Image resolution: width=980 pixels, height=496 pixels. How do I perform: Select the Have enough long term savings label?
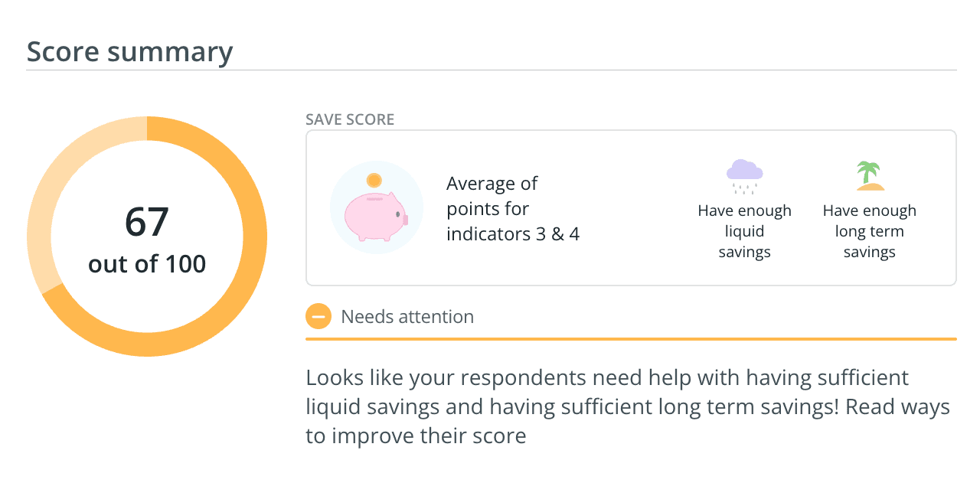tap(870, 231)
